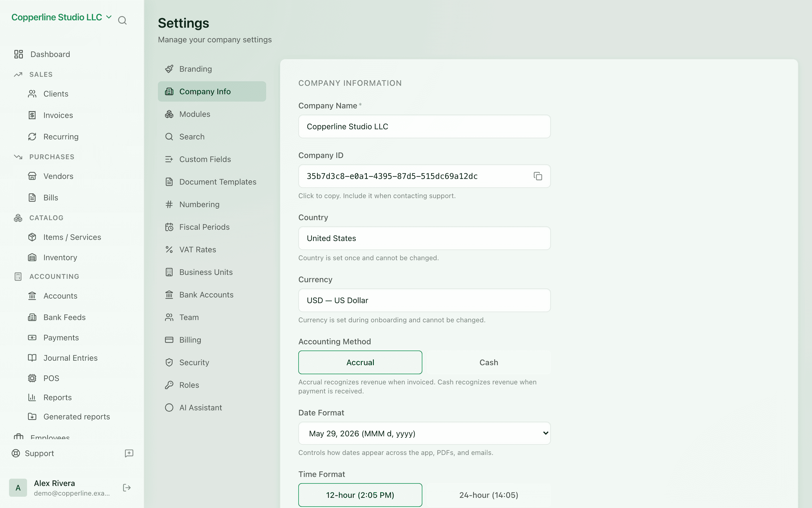Click the Roles key icon
The width and height of the screenshot is (812, 508).
click(169, 385)
